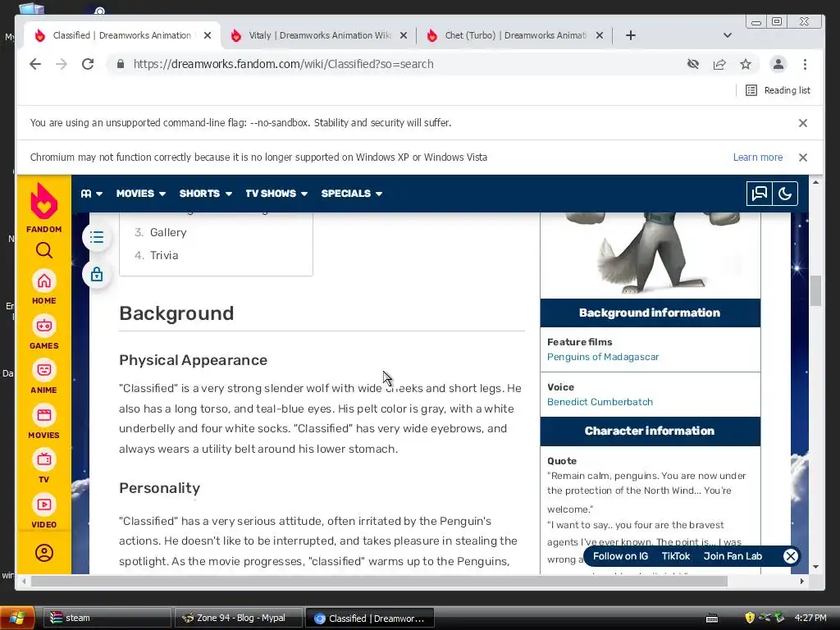Expand the SPECIALS navigation dropdown
The image size is (840, 630).
coord(351,194)
